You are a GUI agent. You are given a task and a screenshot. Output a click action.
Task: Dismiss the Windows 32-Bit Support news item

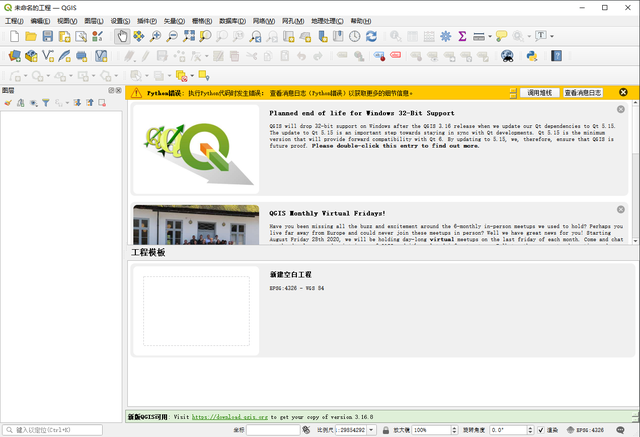621,109
